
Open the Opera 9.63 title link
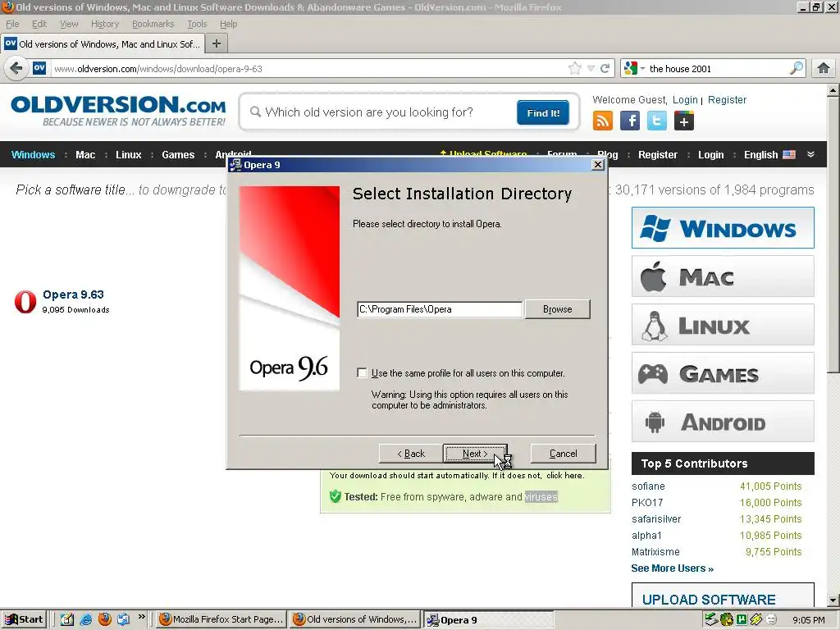73,294
